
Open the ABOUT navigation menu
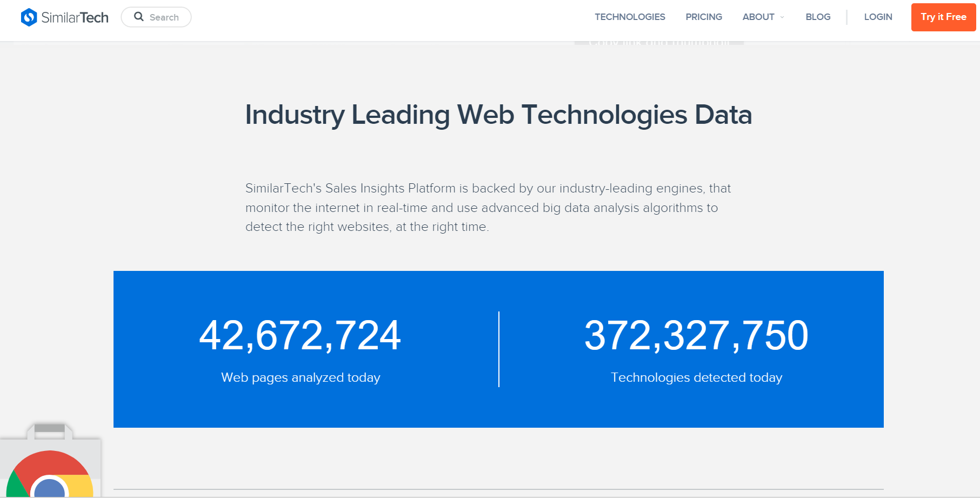click(x=758, y=17)
